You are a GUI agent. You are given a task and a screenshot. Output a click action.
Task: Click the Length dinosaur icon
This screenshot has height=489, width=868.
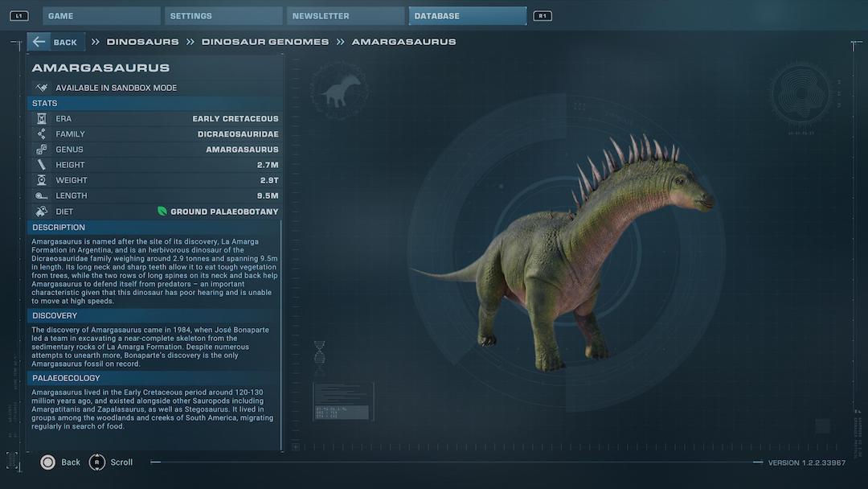click(42, 195)
